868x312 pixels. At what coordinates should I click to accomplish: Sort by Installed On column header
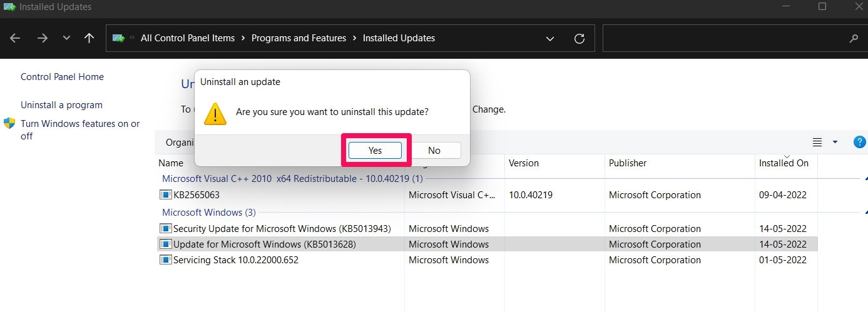click(784, 163)
